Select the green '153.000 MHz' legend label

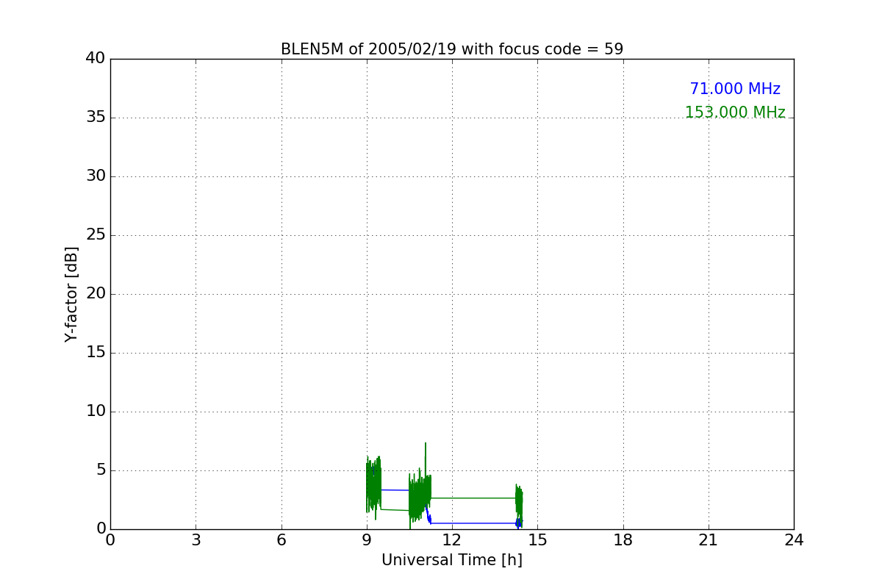[x=735, y=112]
